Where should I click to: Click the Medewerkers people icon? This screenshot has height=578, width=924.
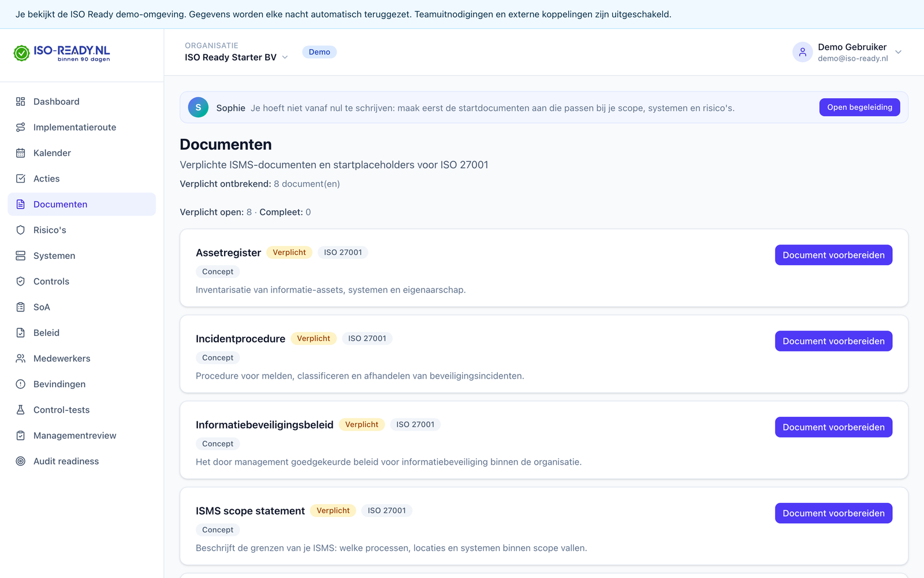(x=21, y=358)
